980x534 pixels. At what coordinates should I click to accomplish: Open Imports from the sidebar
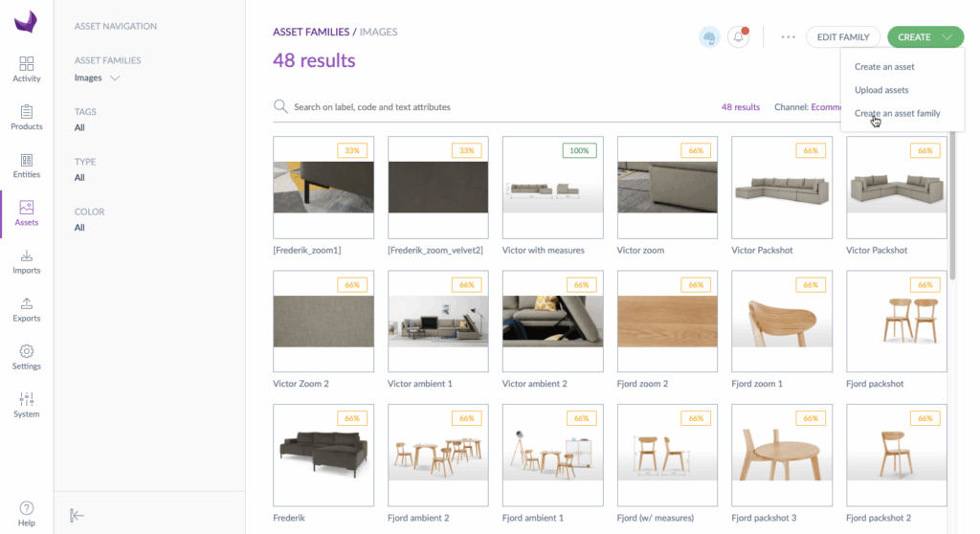click(x=27, y=256)
